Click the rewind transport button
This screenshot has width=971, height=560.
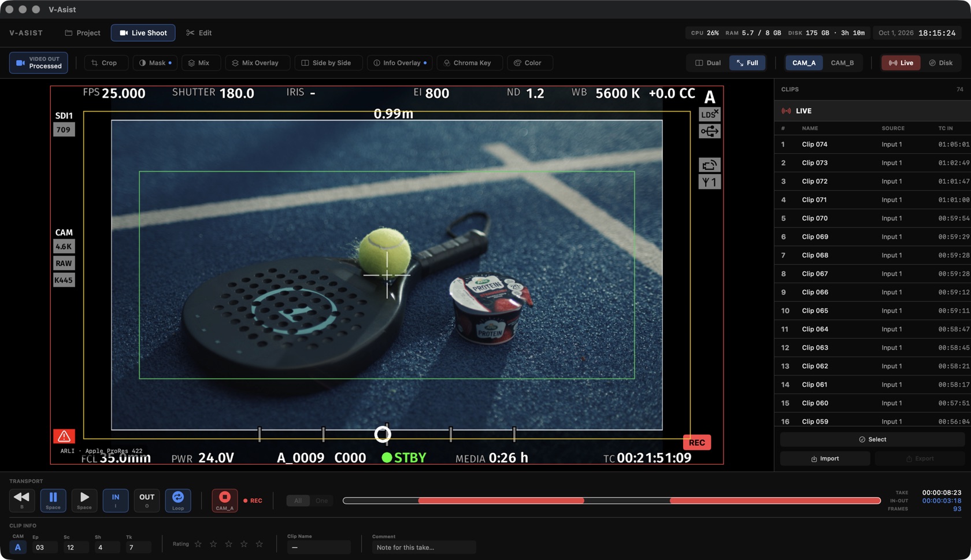(x=22, y=500)
